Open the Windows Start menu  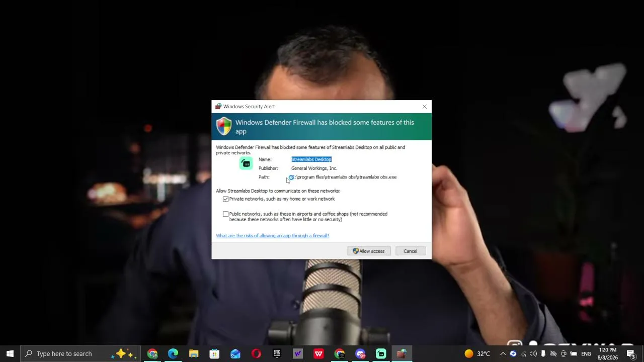click(10, 353)
